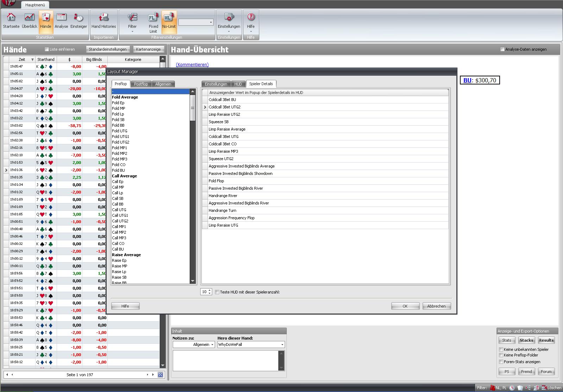Click the OK button in Layout Manager
This screenshot has height=392, width=563.
point(405,306)
